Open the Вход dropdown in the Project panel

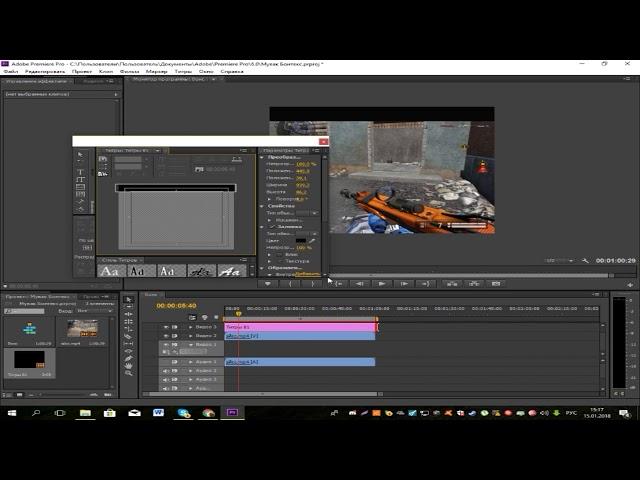(94, 311)
